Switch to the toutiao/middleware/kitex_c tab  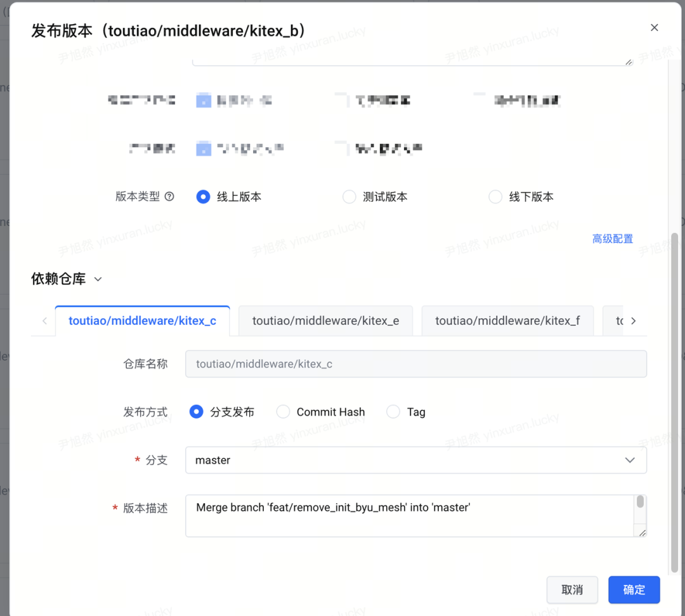(143, 321)
